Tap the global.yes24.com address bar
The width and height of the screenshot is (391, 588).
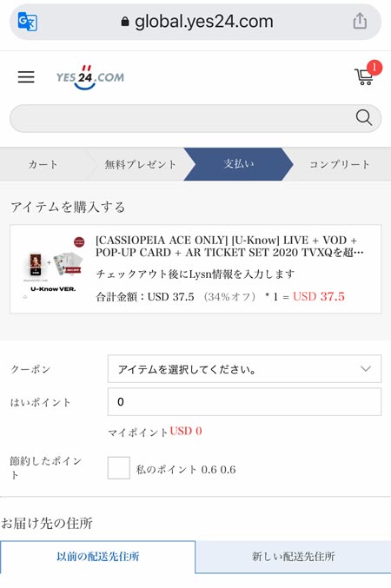click(x=195, y=22)
